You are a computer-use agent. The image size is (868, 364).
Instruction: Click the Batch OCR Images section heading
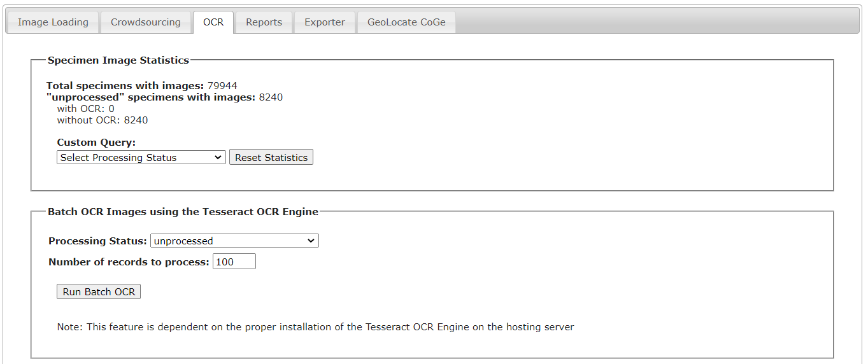(183, 212)
